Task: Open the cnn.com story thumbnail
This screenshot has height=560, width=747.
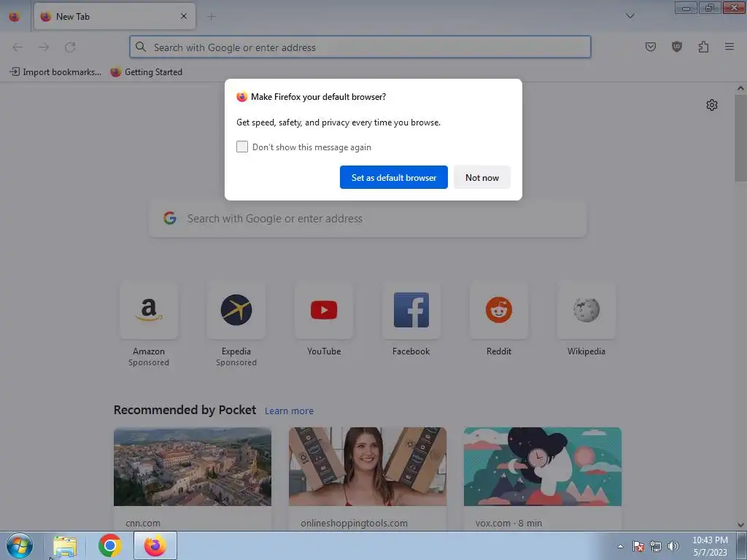Action: coord(193,467)
